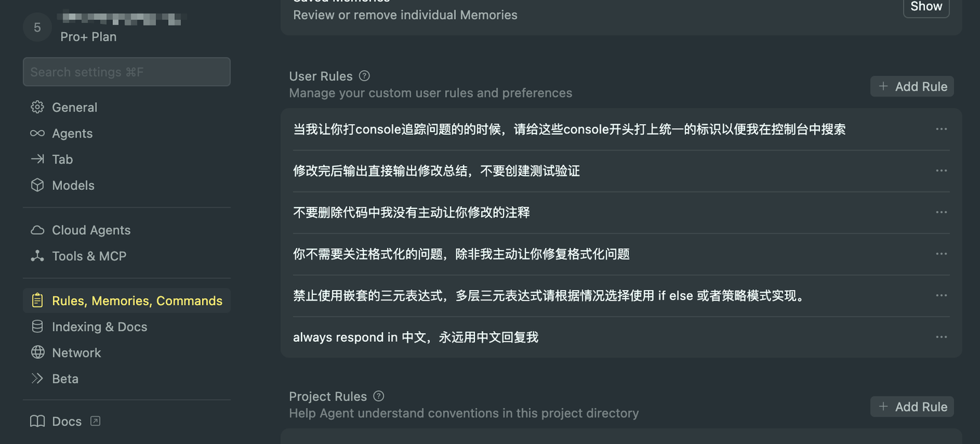Select the Agents icon in the sidebar
Image resolution: width=980 pixels, height=444 pixels.
tap(37, 133)
